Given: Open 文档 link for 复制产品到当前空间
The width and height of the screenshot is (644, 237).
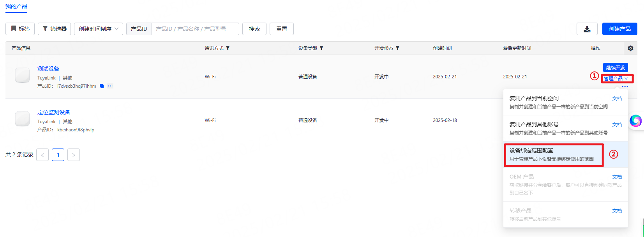Looking at the screenshot, I should coord(617,99).
